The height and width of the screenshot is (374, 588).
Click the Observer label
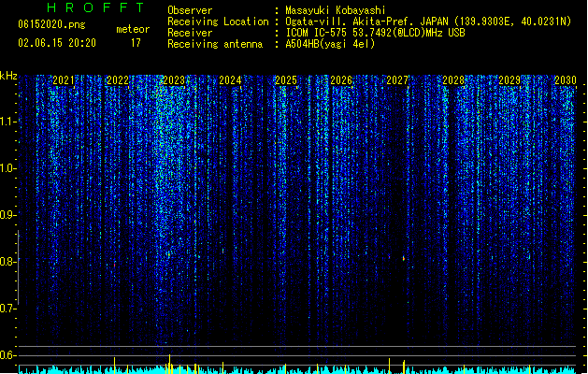[x=190, y=10]
